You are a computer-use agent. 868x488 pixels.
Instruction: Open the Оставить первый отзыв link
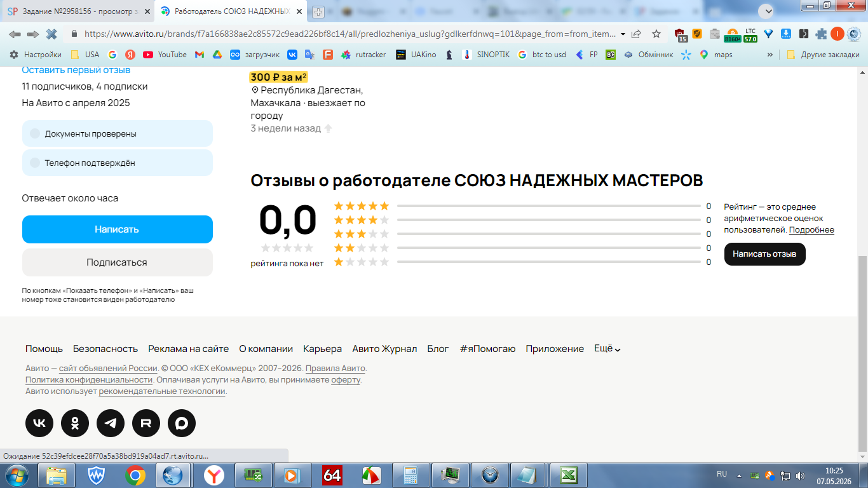[76, 70]
